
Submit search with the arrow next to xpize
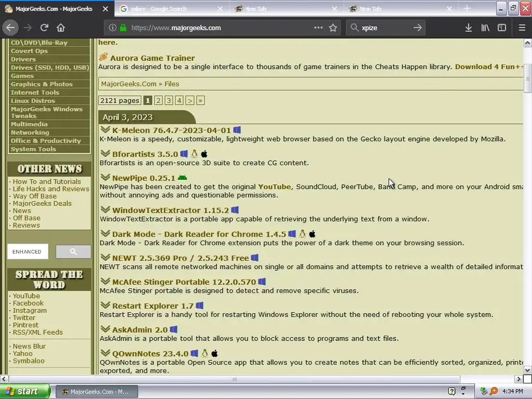pos(418,28)
